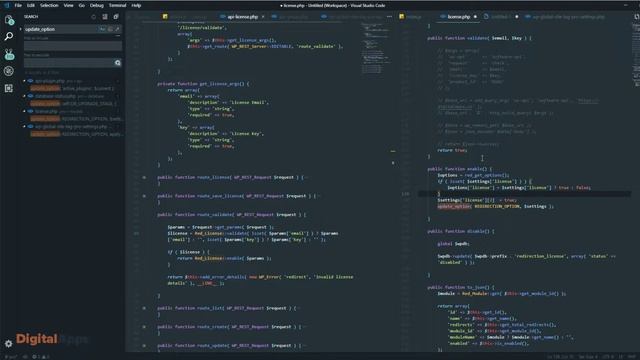Screen dimensions: 640x360
Task: Click 'public function route_validate' line
Action: [231, 215]
